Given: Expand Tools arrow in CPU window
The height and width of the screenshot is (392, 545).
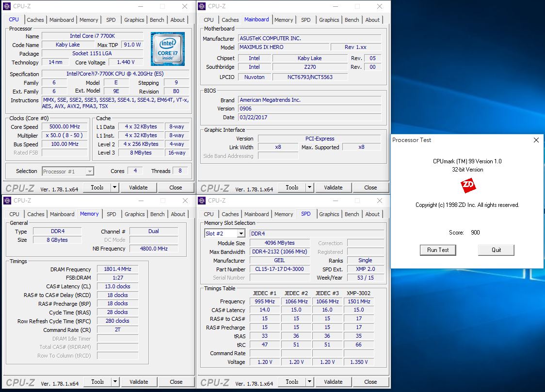Looking at the screenshot, I should (x=115, y=188).
